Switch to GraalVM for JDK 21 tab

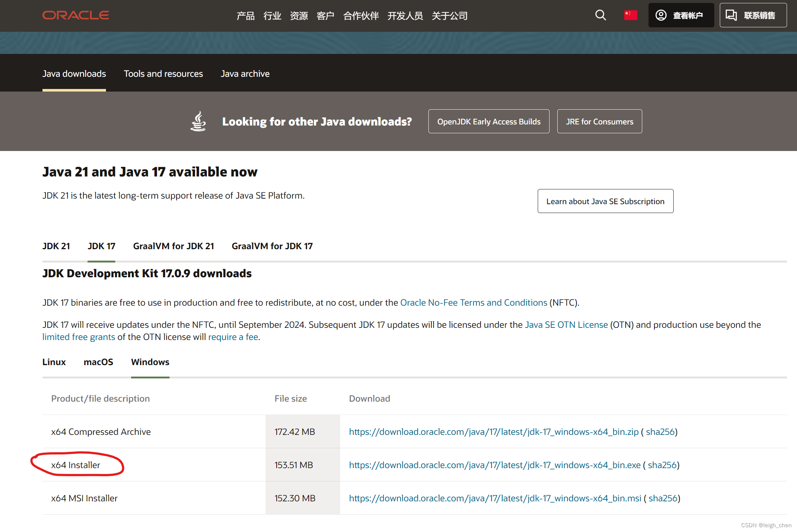tap(174, 246)
